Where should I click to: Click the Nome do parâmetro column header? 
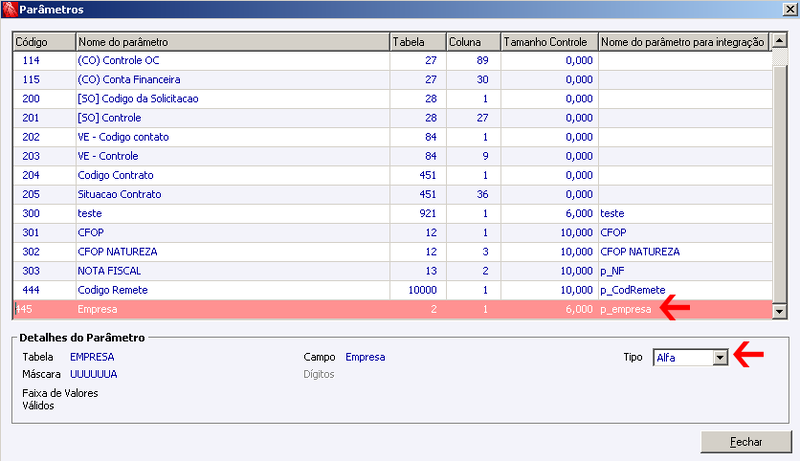233,42
